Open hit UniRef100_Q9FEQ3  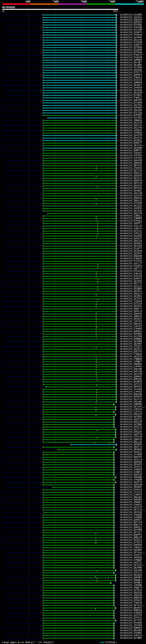[131, 22]
